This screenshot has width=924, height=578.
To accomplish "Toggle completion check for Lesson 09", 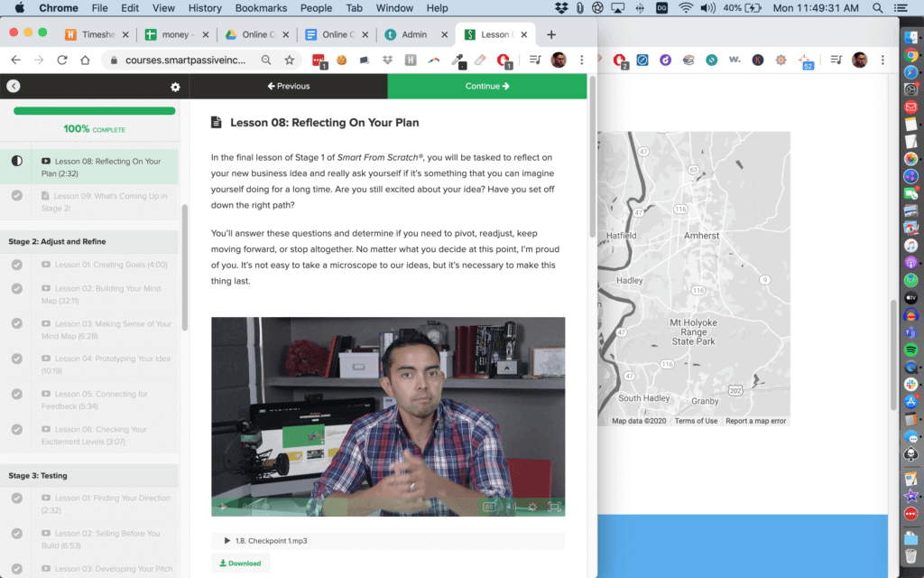I will click(x=17, y=195).
